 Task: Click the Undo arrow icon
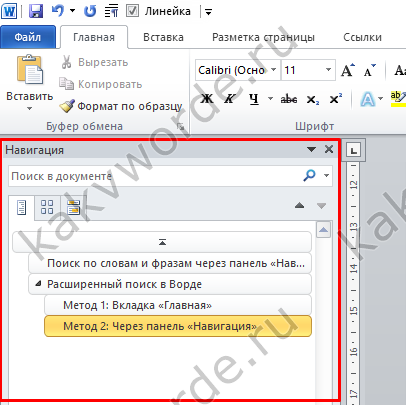tap(57, 11)
